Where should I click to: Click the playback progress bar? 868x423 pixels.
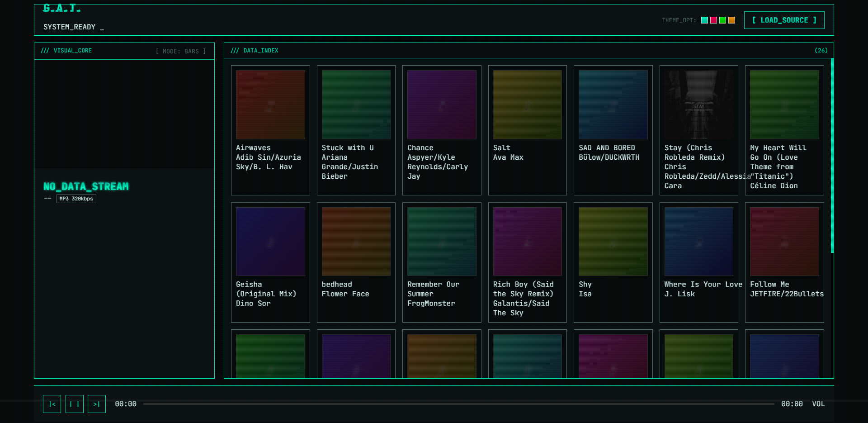pyautogui.click(x=458, y=404)
